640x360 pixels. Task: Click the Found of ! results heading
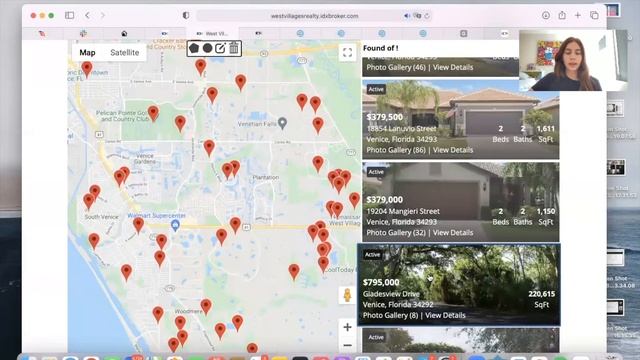point(380,48)
